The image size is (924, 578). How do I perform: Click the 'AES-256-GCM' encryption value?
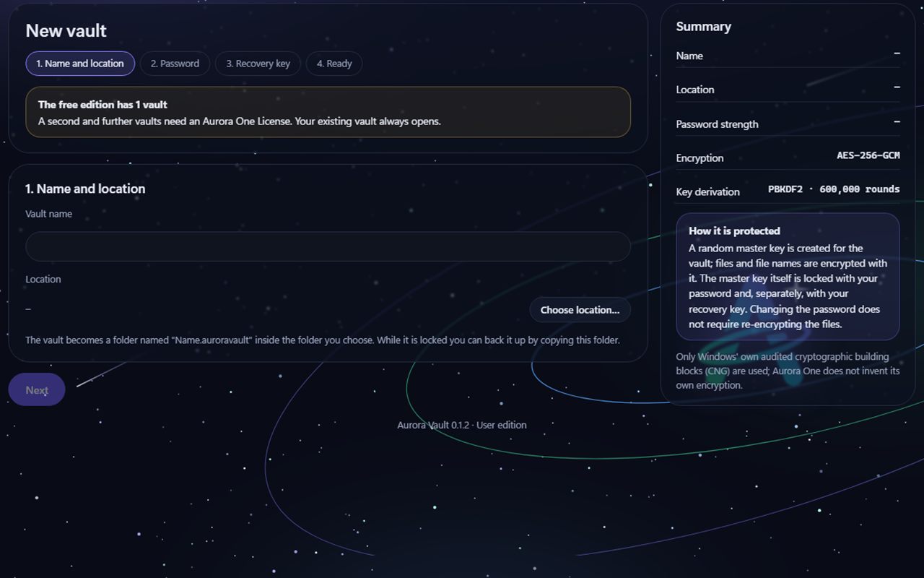pyautogui.click(x=868, y=155)
